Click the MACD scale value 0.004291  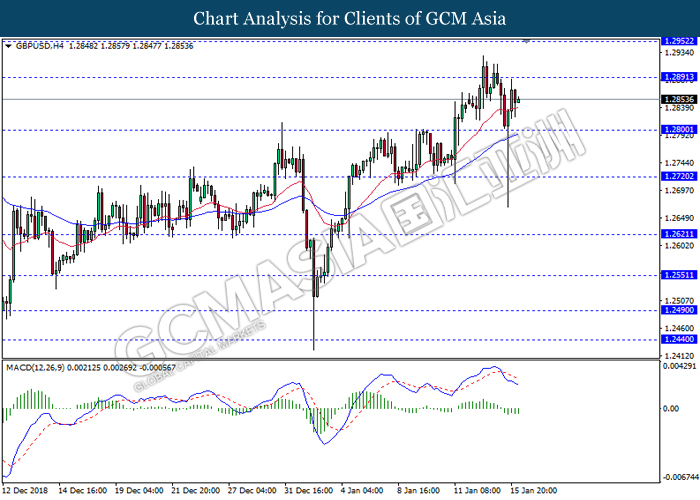click(679, 367)
